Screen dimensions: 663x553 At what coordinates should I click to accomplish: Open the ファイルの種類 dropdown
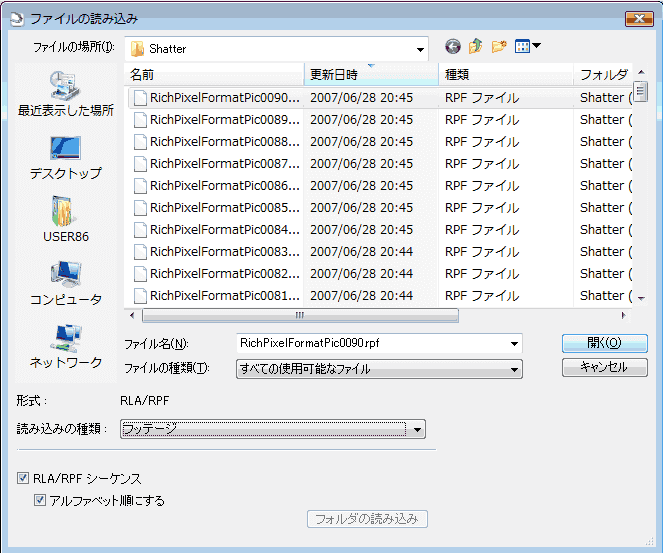(514, 370)
